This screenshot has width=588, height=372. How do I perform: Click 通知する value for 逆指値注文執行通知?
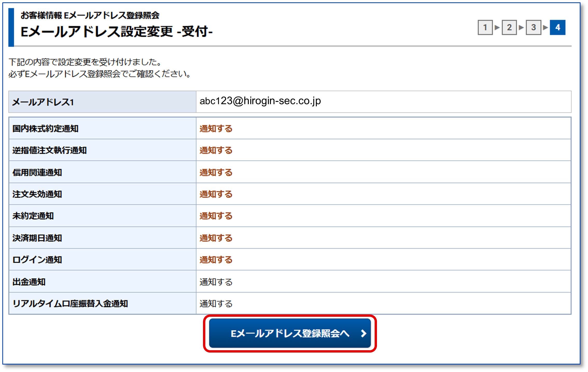pos(216,150)
